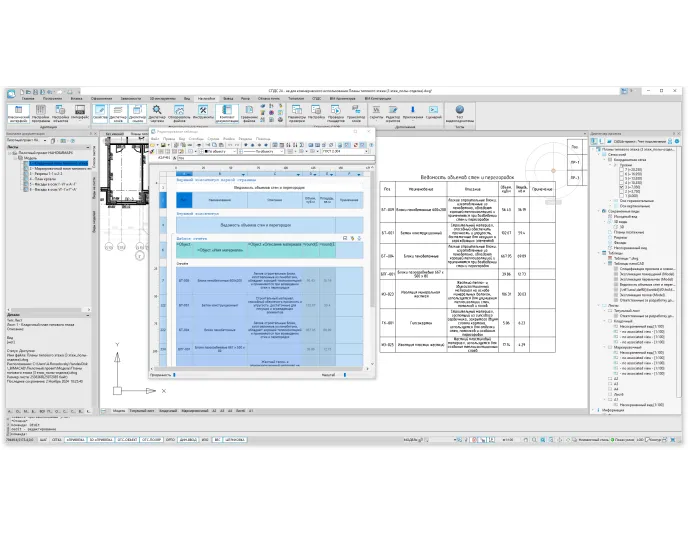688x537 pixels.
Task: Switch to the Оформление ribbon tab
Action: tap(101, 99)
